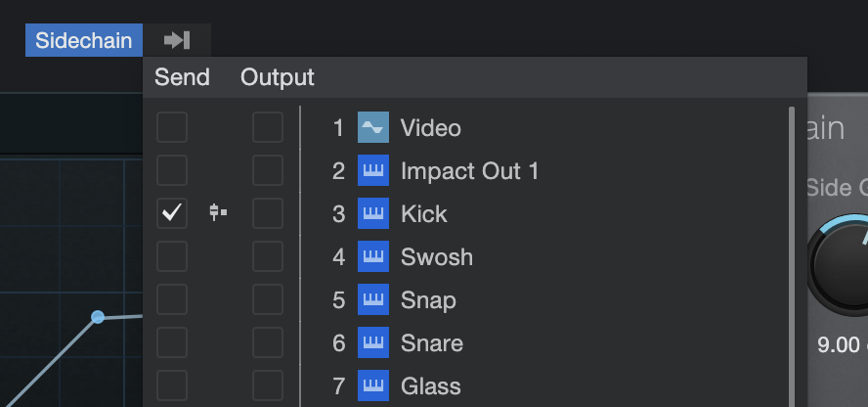The height and width of the screenshot is (407, 868).
Task: Enable the Output checkbox for Snare
Action: (268, 342)
